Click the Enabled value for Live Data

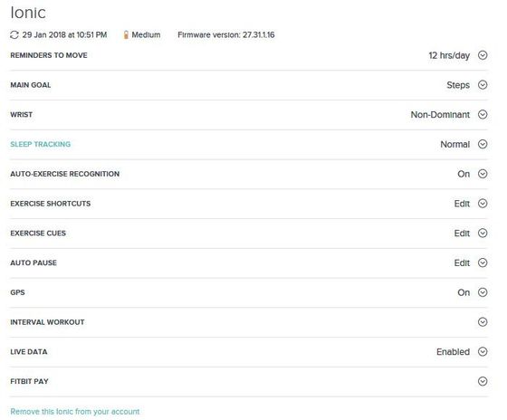coord(453,352)
